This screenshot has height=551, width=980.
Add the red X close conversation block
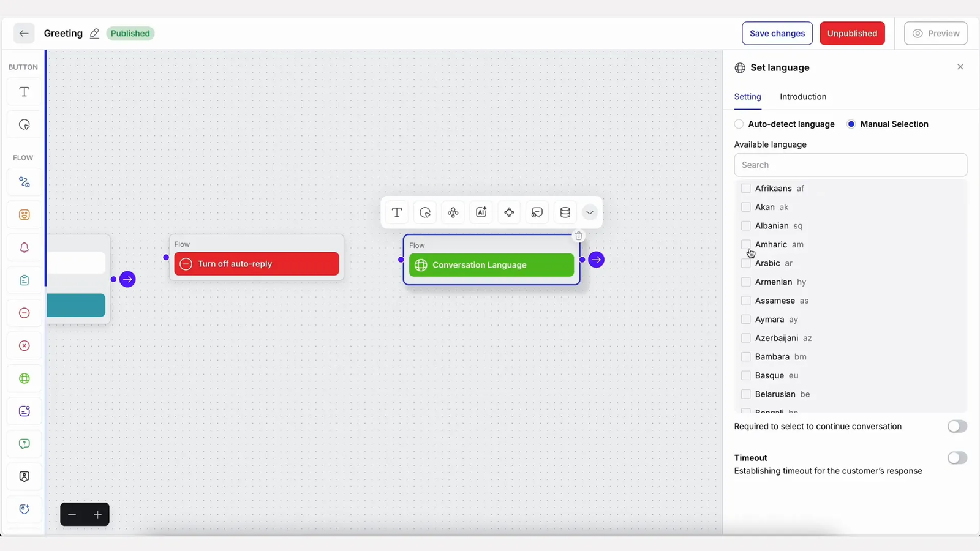[x=24, y=346]
